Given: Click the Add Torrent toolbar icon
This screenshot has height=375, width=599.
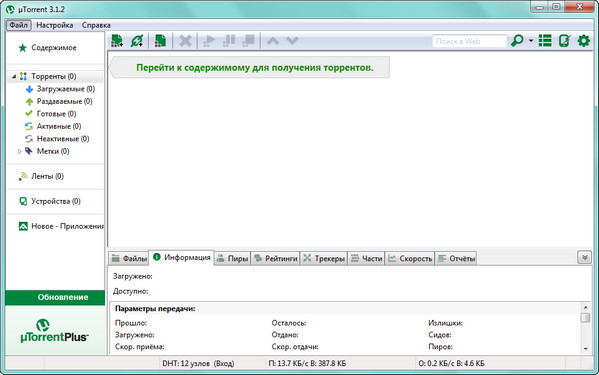Looking at the screenshot, I should (117, 40).
